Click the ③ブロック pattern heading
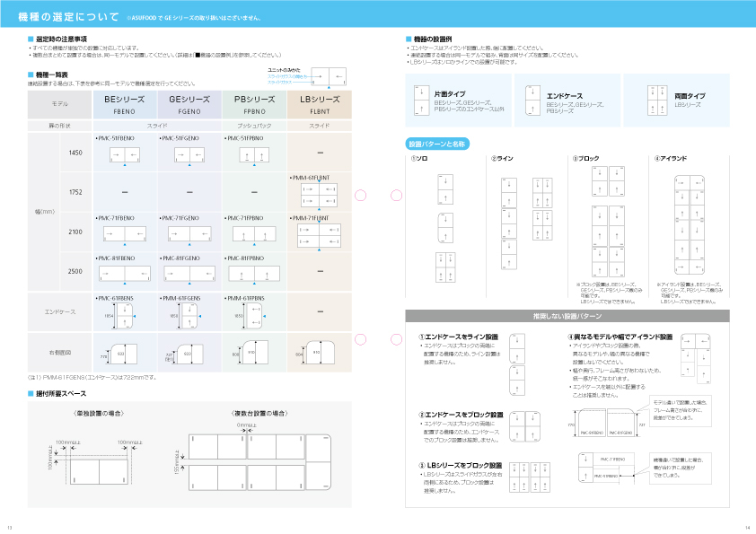Image resolution: width=756 pixels, height=534 pixels. coord(585,159)
